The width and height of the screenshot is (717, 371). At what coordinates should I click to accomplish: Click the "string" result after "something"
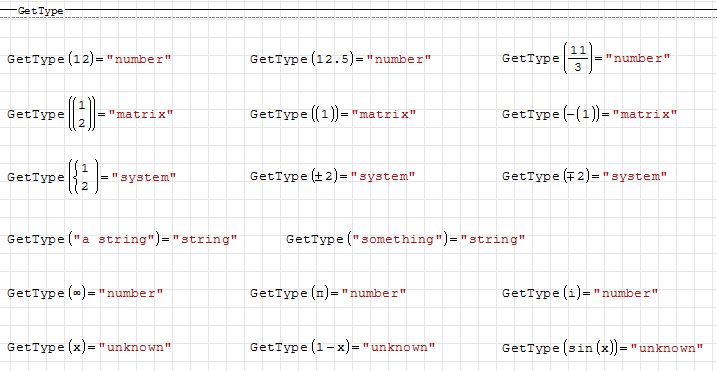pyautogui.click(x=493, y=239)
